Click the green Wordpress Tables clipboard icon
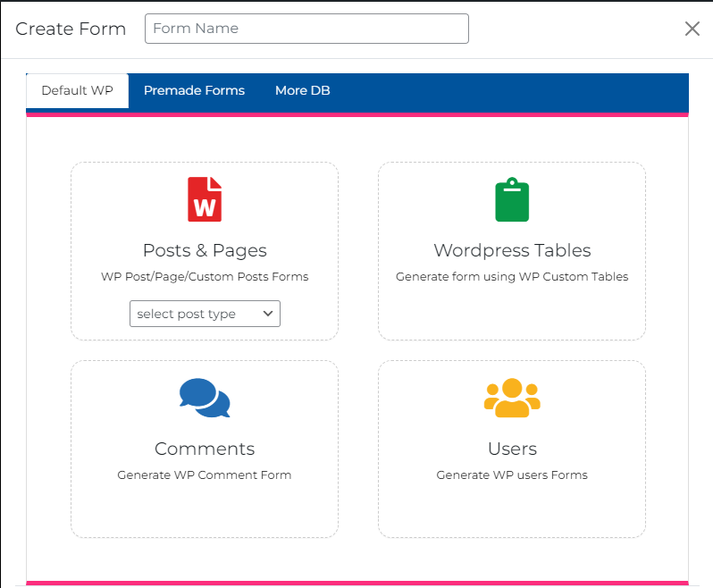This screenshot has width=713, height=588. [x=512, y=199]
